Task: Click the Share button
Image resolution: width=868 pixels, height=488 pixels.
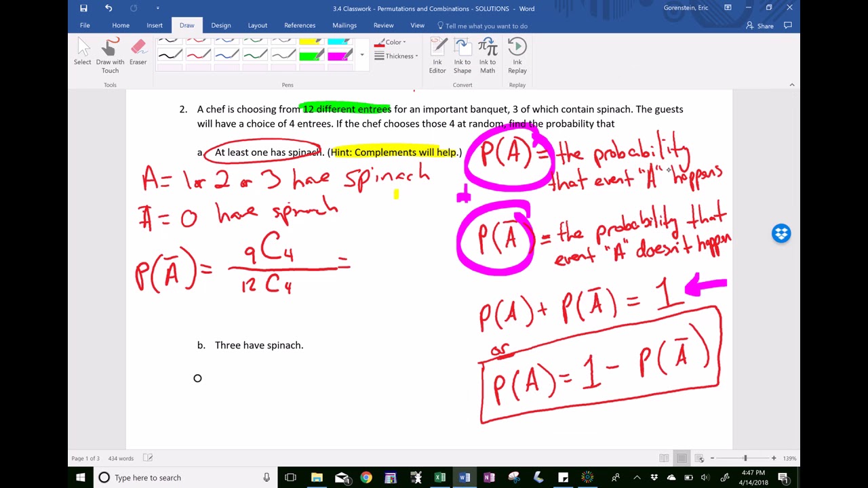Action: 760,26
